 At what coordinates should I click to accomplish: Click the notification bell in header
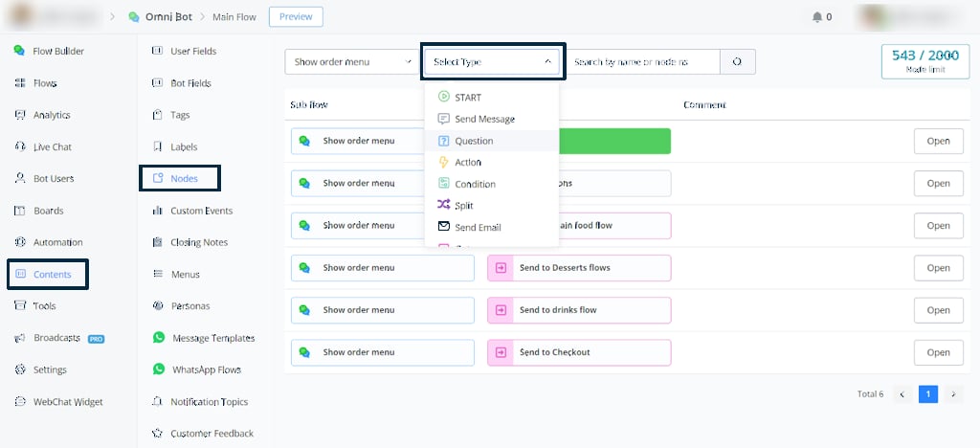click(817, 17)
